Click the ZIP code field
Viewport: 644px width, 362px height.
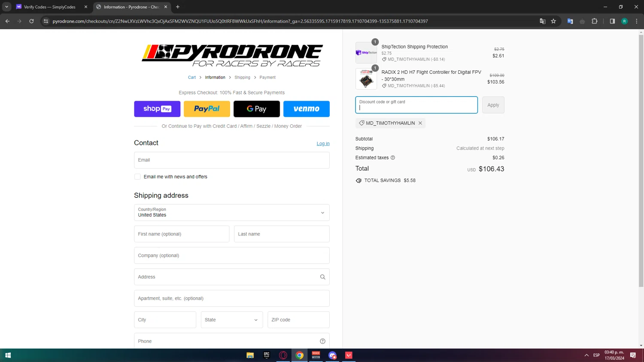298,320
